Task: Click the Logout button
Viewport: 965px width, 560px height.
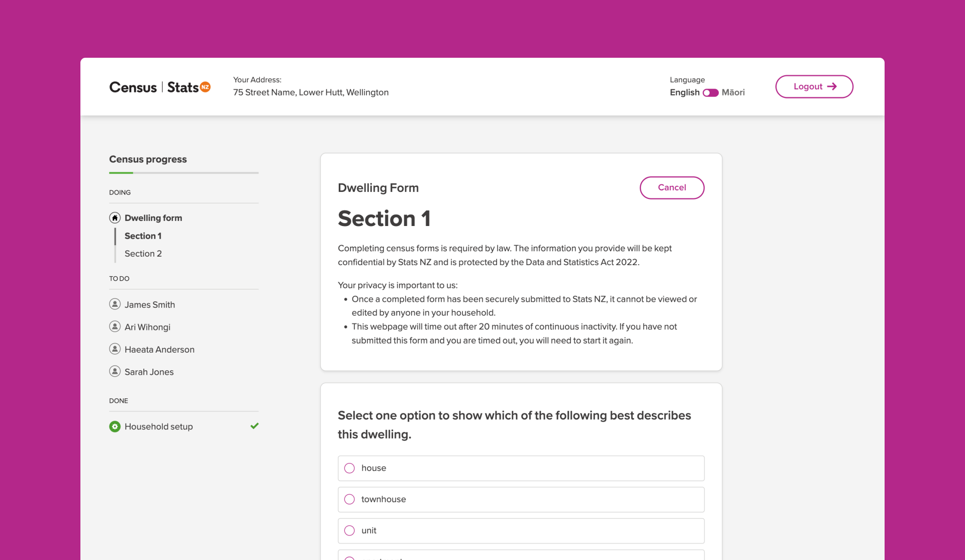Action: tap(814, 86)
